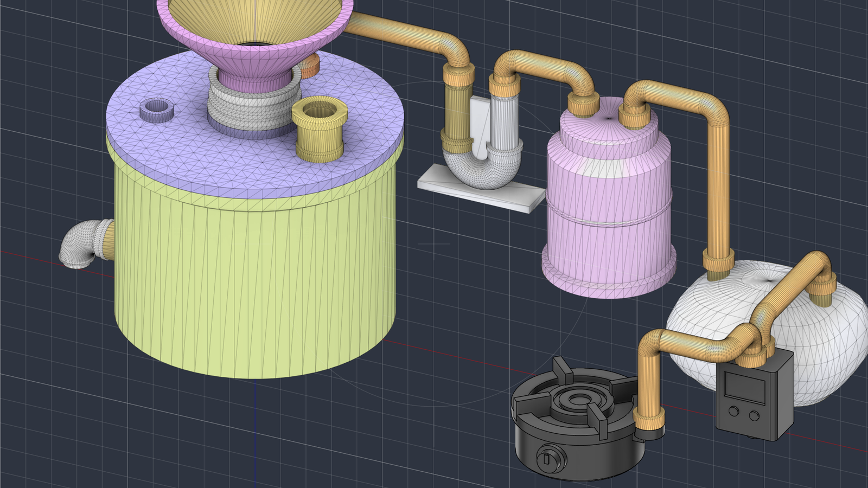The width and height of the screenshot is (868, 488).
Task: Select the vertical brass pipe rising from the burner
Action: click(649, 380)
